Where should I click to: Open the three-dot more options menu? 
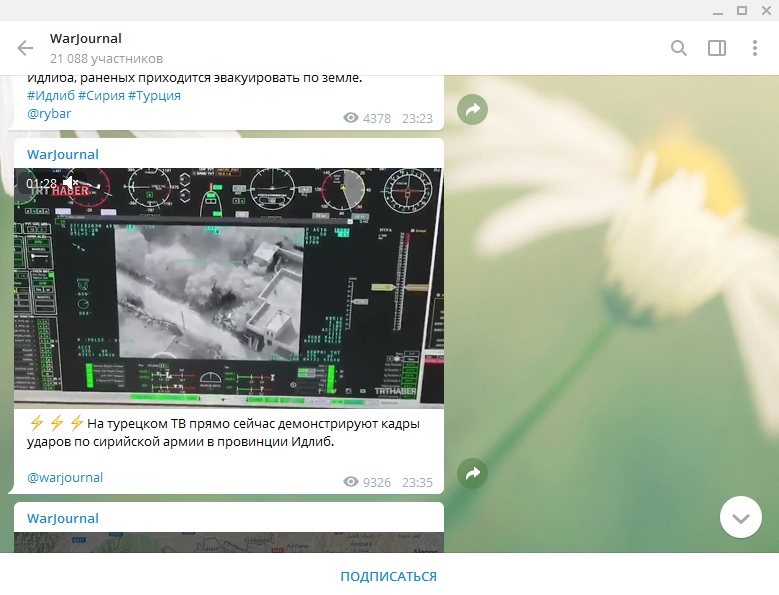(x=754, y=48)
